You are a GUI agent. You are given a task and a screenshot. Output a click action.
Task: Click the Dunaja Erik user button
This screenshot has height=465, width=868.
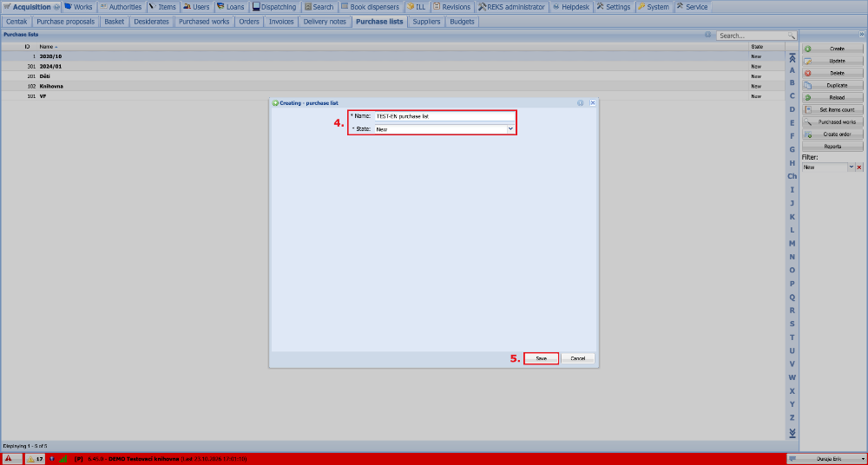[827, 459]
